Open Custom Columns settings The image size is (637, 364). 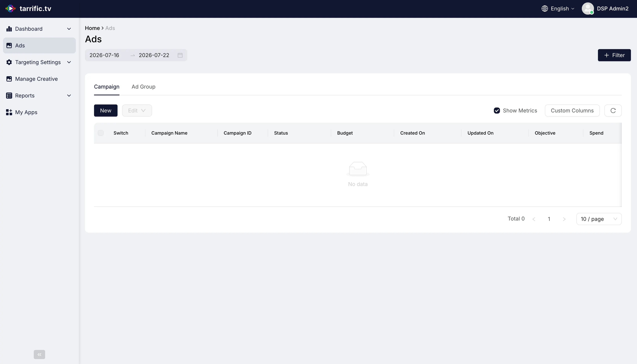pos(572,111)
